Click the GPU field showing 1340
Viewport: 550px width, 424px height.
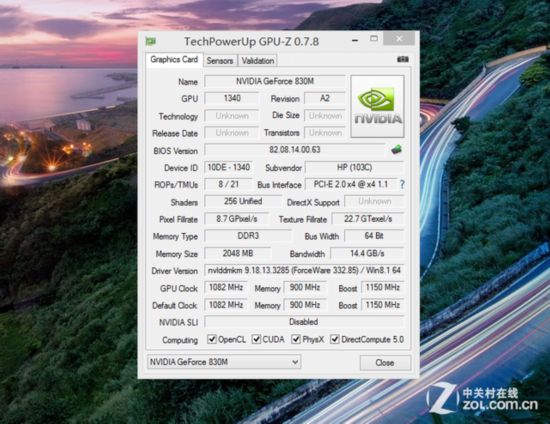[232, 98]
